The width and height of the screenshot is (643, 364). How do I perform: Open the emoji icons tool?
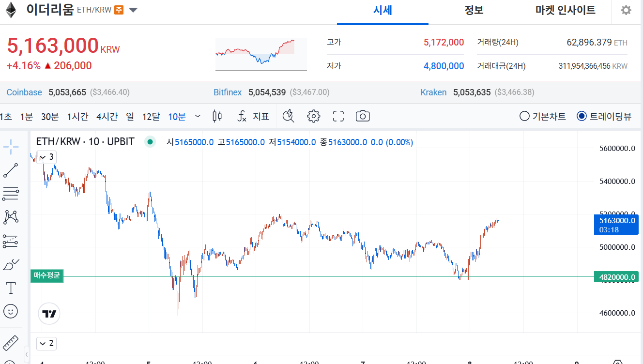click(11, 311)
